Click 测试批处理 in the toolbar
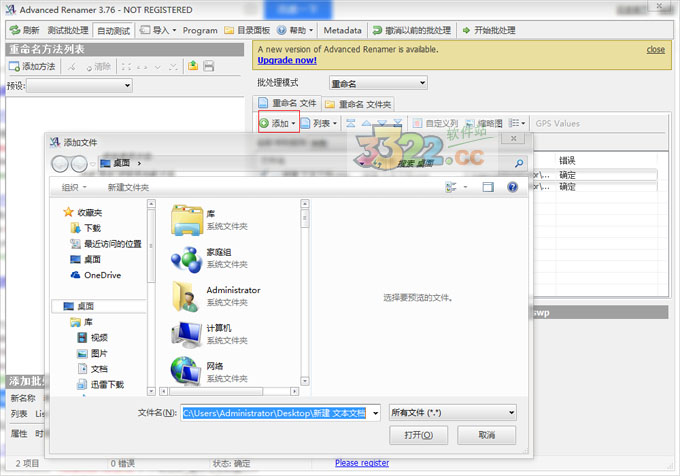 [x=68, y=30]
